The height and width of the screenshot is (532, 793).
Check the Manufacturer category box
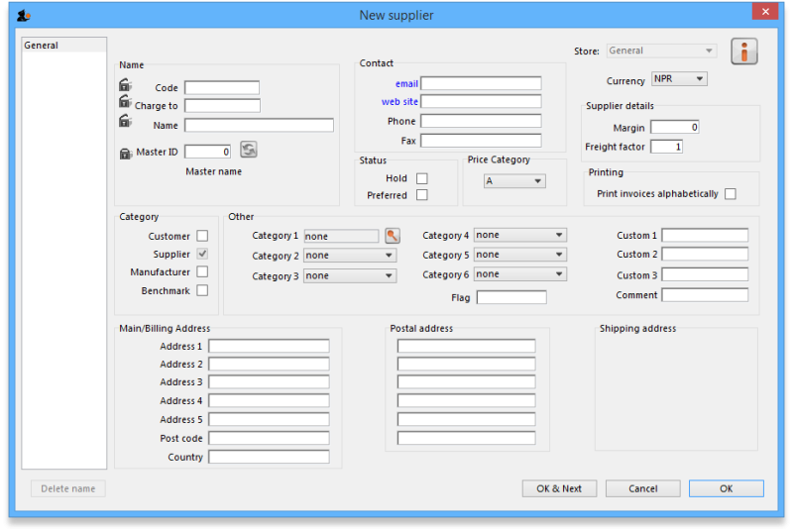[202, 271]
